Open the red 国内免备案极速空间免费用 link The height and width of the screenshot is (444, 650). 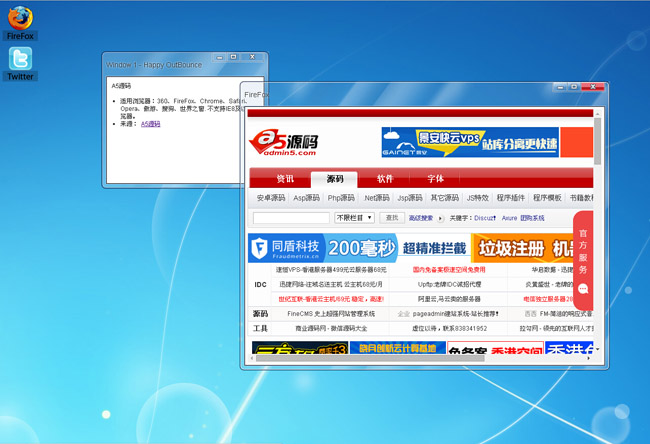point(449,269)
